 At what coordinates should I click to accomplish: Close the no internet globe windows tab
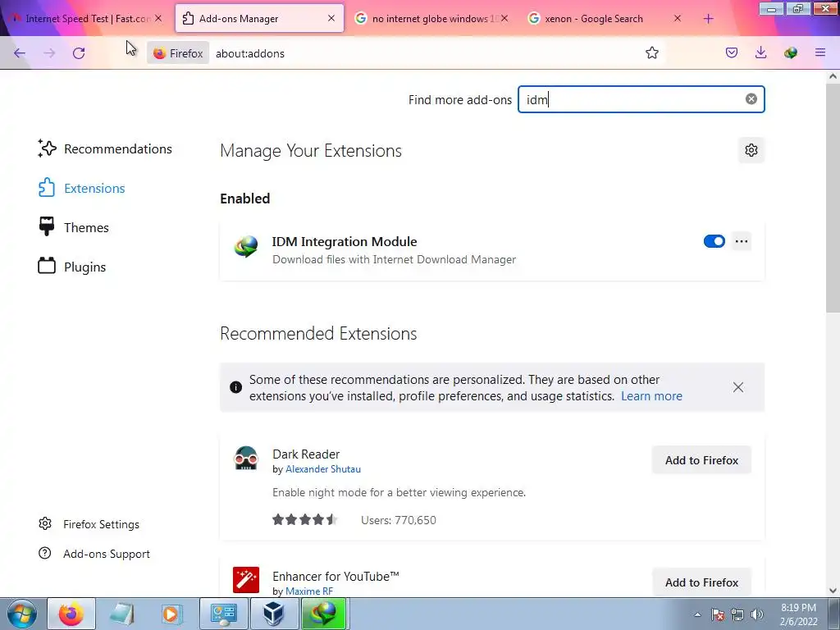[x=504, y=18]
